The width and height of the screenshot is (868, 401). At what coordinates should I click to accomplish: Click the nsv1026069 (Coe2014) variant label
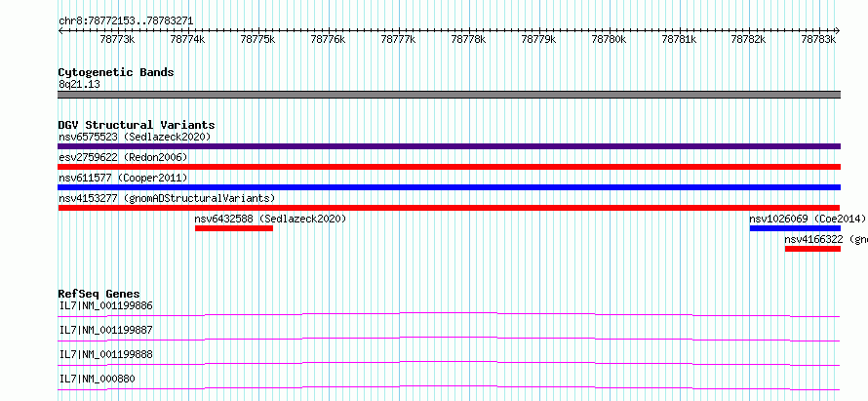[808, 219]
